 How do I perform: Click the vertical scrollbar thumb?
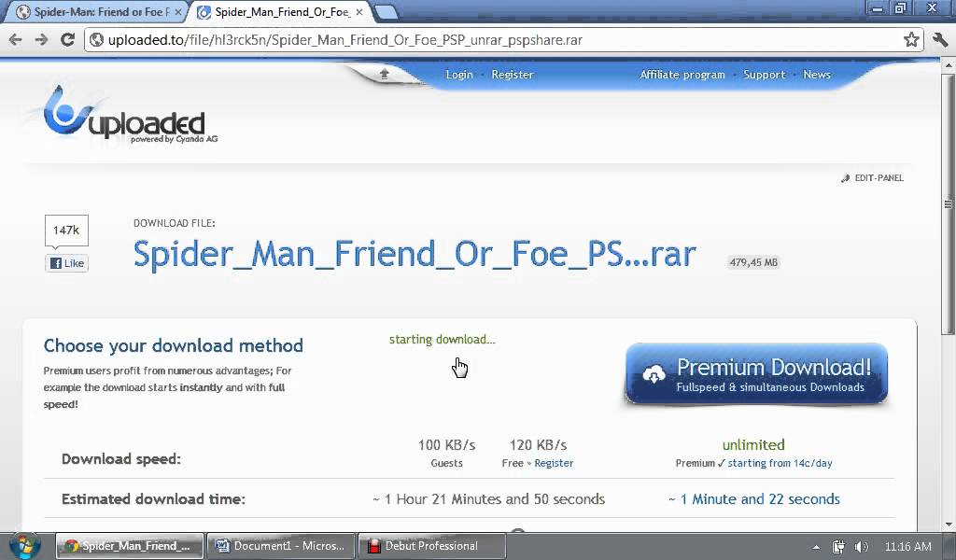(x=949, y=203)
